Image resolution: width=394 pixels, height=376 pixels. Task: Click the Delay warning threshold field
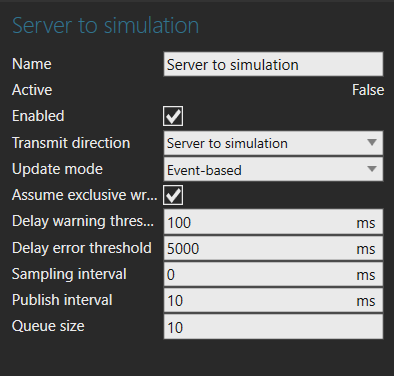(273, 222)
